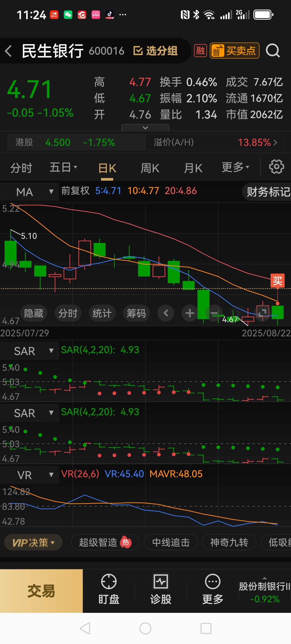291x644 pixels.
Task: Tap the Android home navigation button
Action: coord(145,628)
